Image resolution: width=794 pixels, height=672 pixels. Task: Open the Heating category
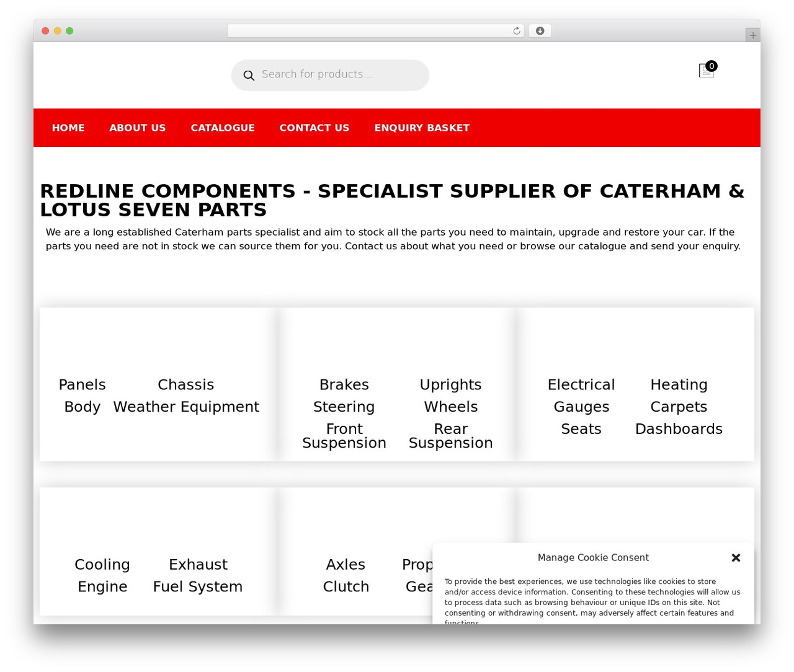(679, 385)
